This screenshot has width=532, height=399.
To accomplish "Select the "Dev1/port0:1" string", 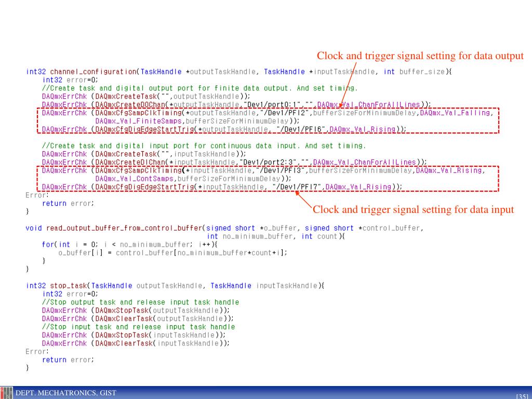I will 272,104.
